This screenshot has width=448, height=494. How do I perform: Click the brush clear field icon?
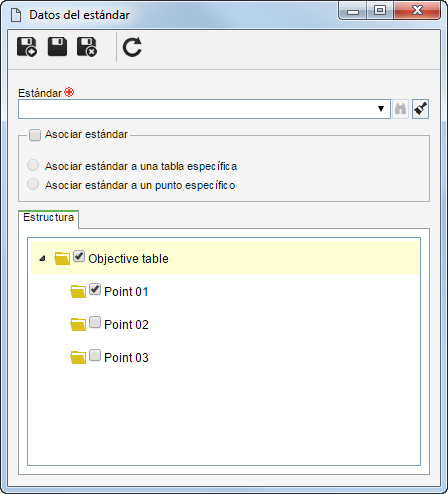(x=420, y=109)
